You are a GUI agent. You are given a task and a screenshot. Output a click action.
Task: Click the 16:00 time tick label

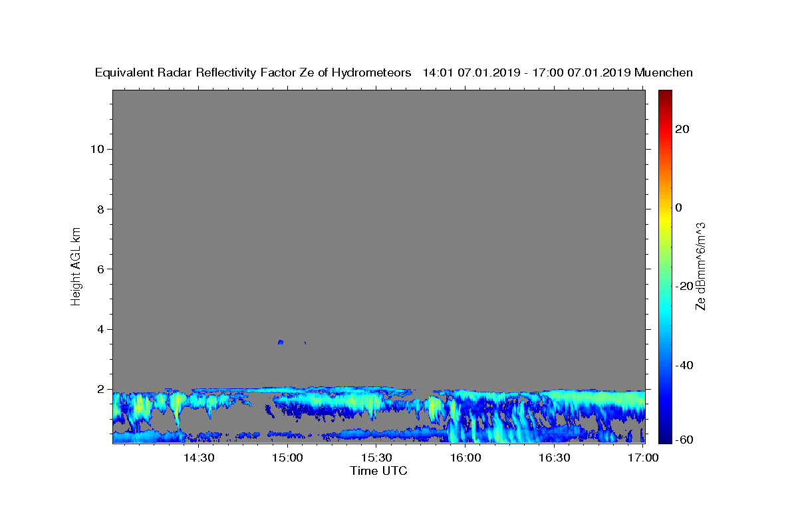(465, 458)
